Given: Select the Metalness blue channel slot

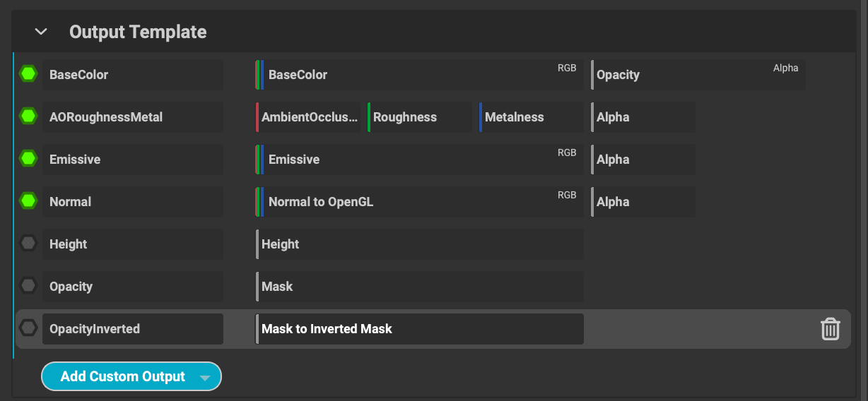Looking at the screenshot, I should click(x=532, y=117).
